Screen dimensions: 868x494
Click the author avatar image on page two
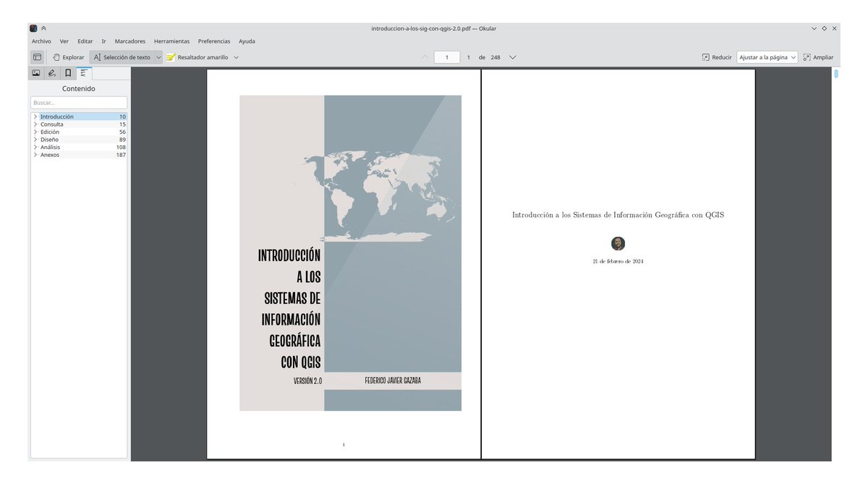[x=618, y=243]
